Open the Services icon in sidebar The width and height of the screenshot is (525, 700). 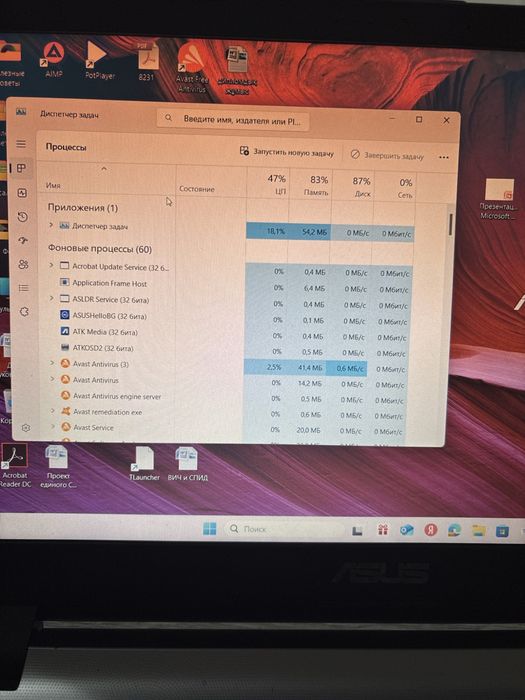point(25,312)
